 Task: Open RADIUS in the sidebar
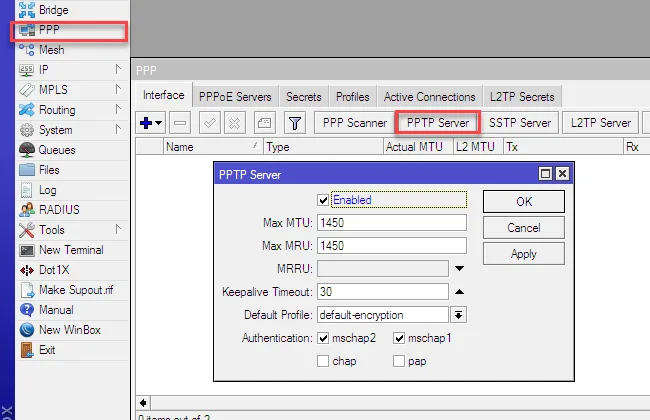59,210
